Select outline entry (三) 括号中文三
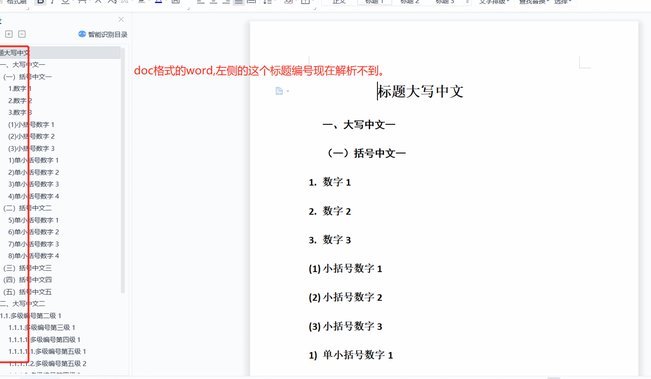This screenshot has width=651, height=379. [27, 268]
